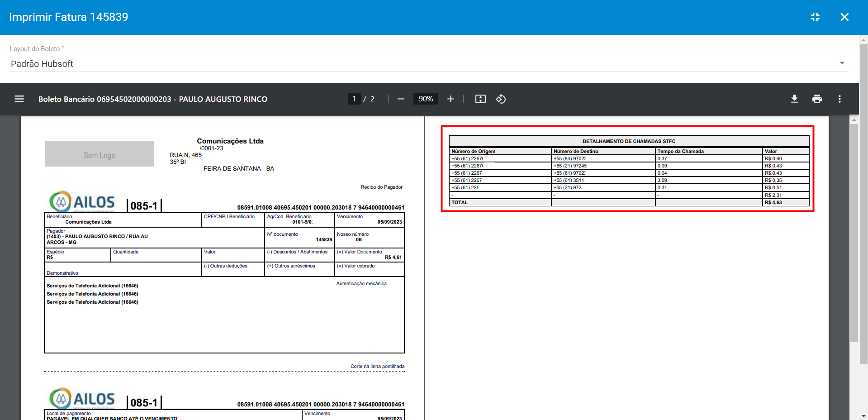The height and width of the screenshot is (420, 868).
Task: Click the scroll-up arrow of PDF viewer
Action: 854,119
